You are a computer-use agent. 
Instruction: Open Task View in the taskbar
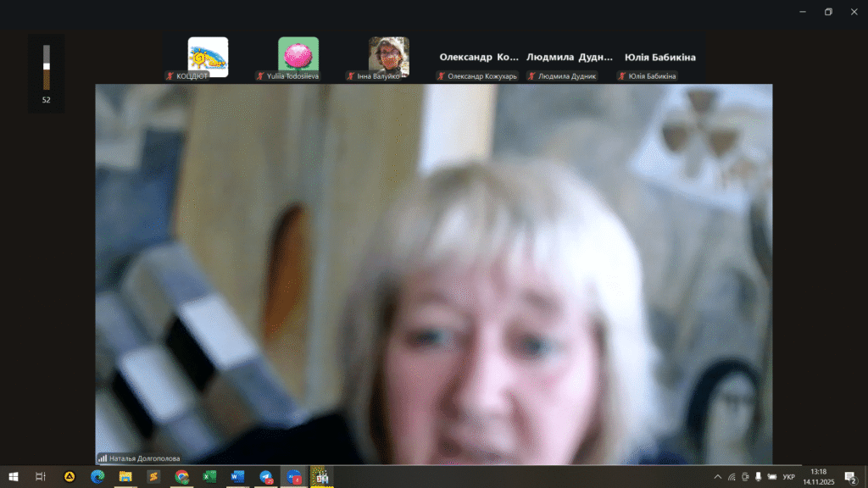click(42, 477)
